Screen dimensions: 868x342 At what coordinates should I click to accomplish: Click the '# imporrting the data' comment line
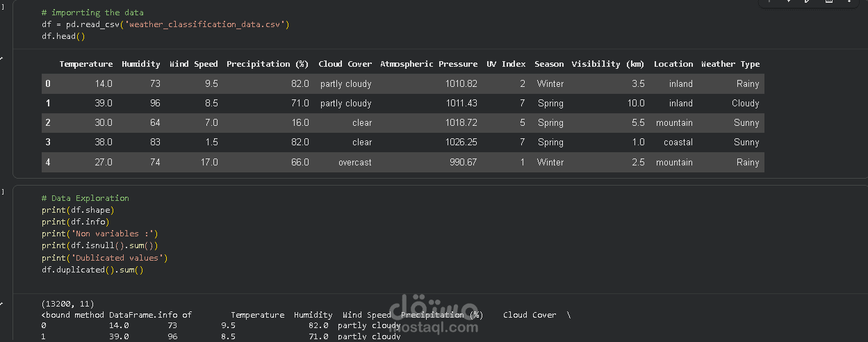tap(92, 13)
